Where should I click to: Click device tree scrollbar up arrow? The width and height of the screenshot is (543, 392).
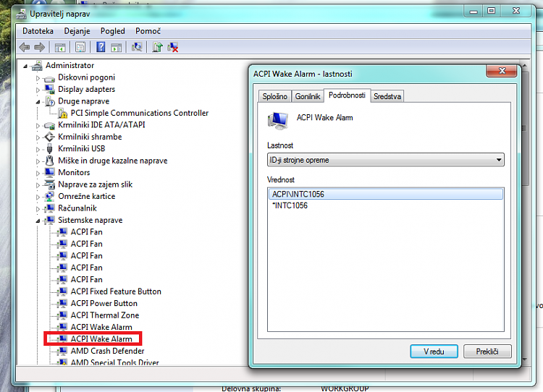tap(525, 65)
